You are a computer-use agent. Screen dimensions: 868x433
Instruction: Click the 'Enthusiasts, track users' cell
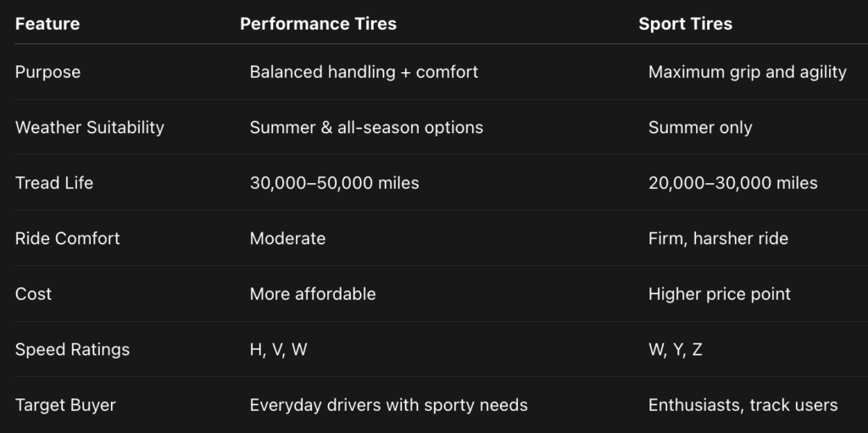point(743,405)
